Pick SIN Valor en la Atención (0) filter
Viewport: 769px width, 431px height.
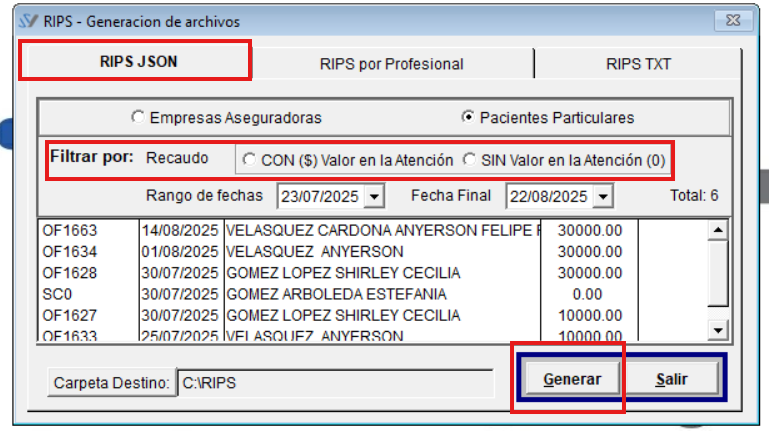pos(471,159)
